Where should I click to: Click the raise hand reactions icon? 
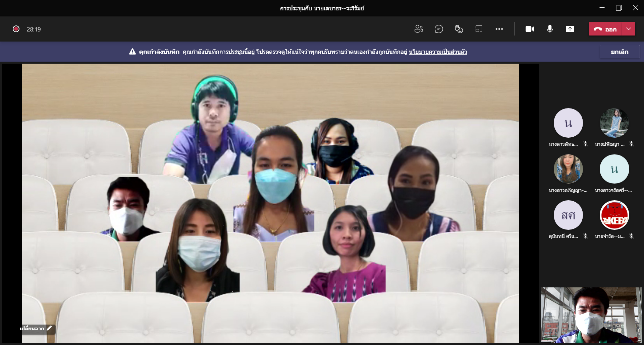[459, 29]
